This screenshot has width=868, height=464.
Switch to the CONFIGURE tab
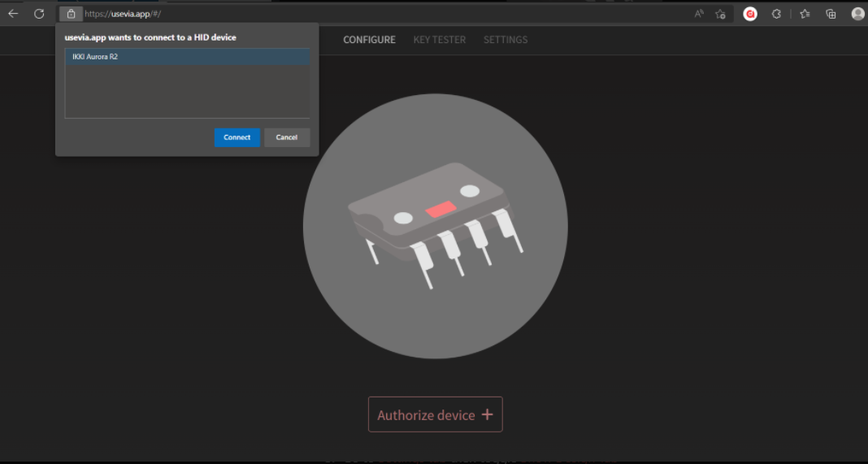369,40
